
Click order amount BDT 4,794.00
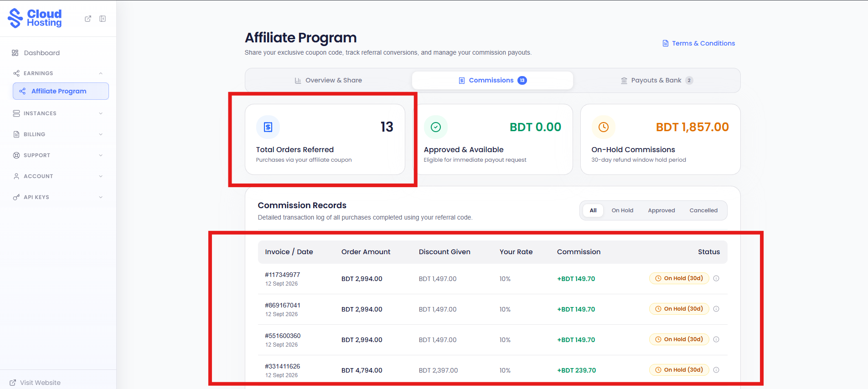coord(362,370)
